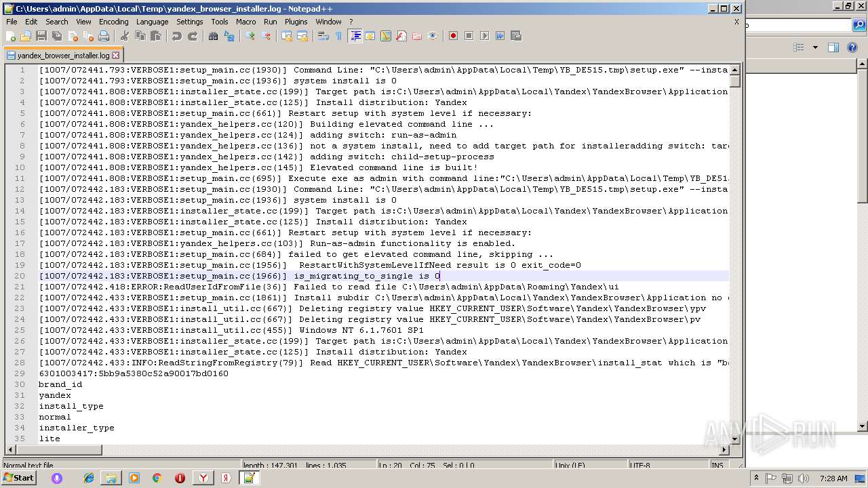The width and height of the screenshot is (868, 488).
Task: Toggle the Folder as Workspace icon
Action: pyautogui.click(x=416, y=36)
